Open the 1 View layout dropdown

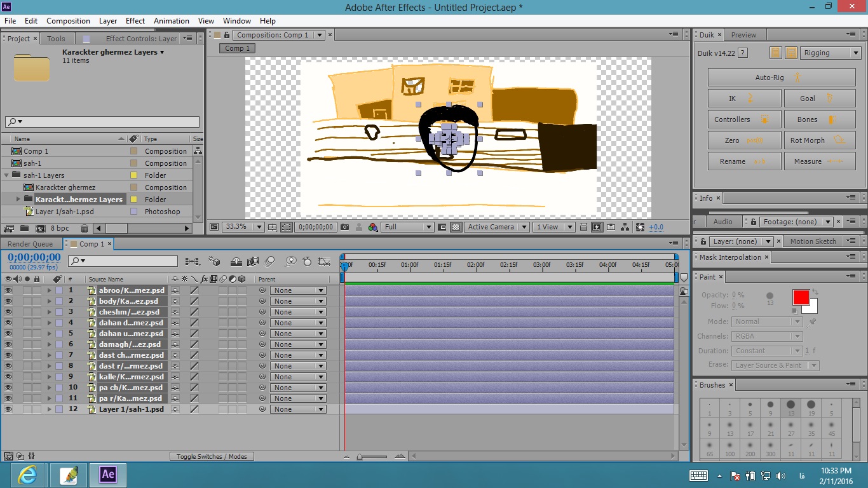tap(553, 227)
